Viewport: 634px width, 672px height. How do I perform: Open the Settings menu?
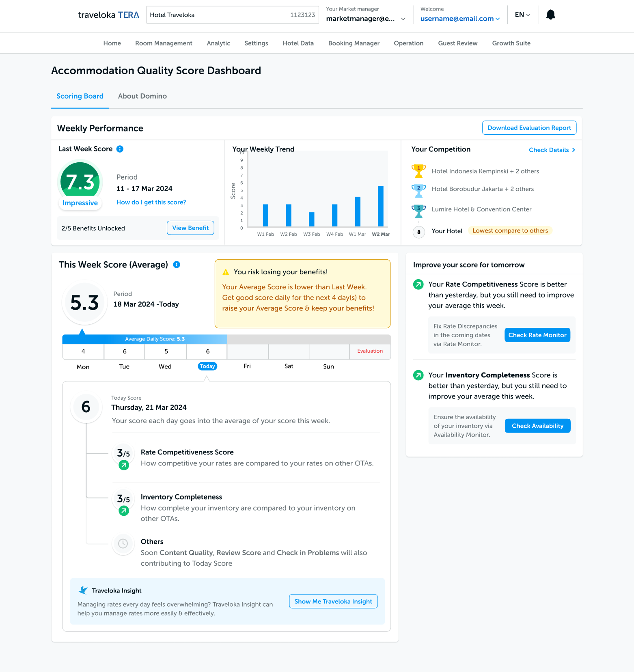tap(256, 43)
